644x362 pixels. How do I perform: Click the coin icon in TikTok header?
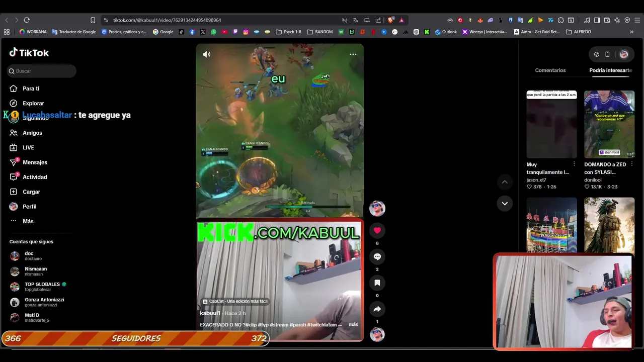coord(597,54)
